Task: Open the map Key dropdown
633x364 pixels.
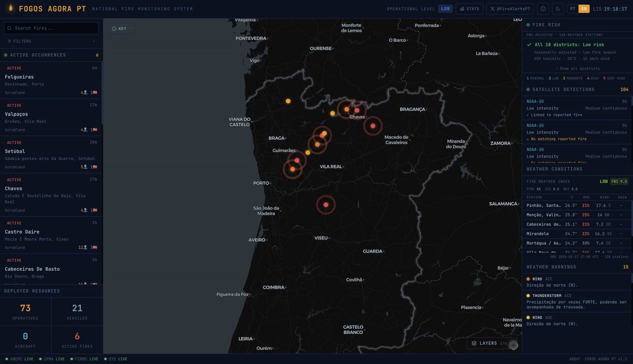Action: tap(122, 28)
